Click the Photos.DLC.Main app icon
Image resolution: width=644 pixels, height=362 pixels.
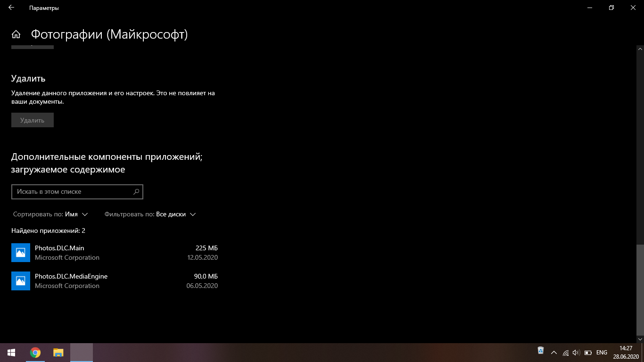click(x=21, y=253)
